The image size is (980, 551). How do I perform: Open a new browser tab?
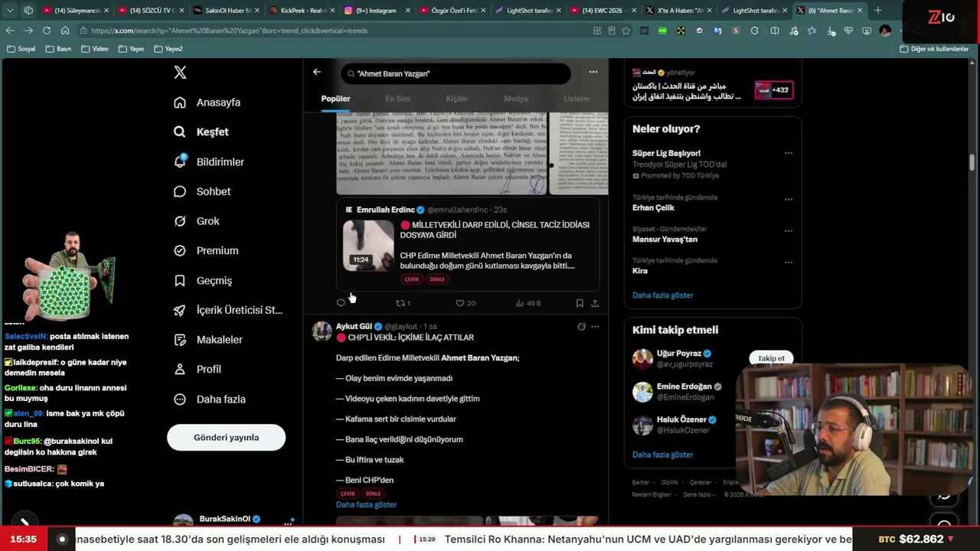pyautogui.click(x=878, y=11)
